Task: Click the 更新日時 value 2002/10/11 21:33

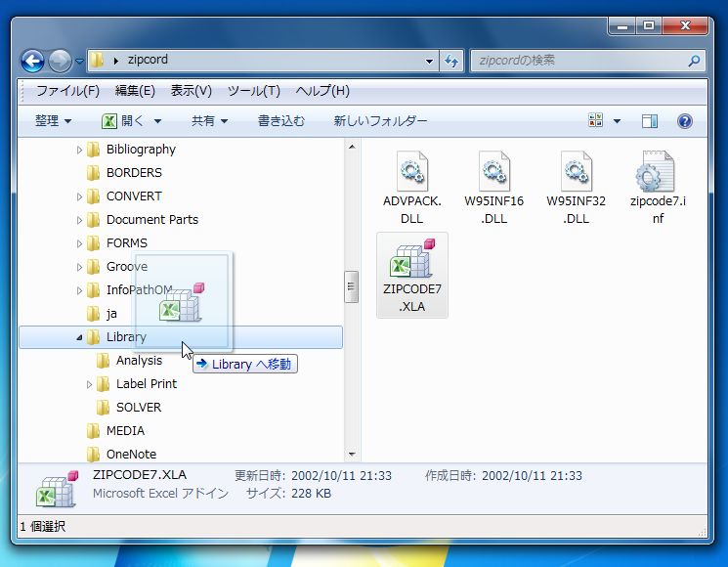Action: tap(341, 476)
